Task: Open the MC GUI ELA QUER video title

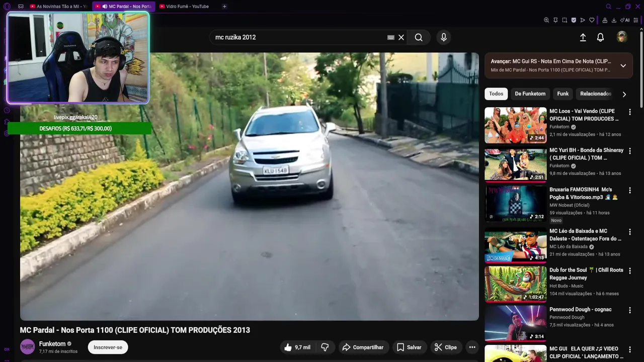Action: (586, 352)
